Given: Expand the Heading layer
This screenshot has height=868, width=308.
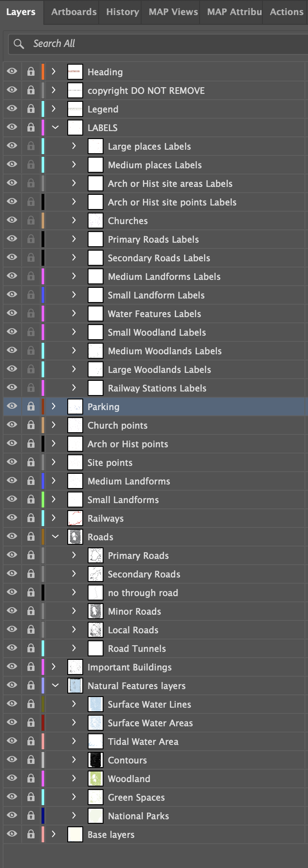Looking at the screenshot, I should 54,71.
